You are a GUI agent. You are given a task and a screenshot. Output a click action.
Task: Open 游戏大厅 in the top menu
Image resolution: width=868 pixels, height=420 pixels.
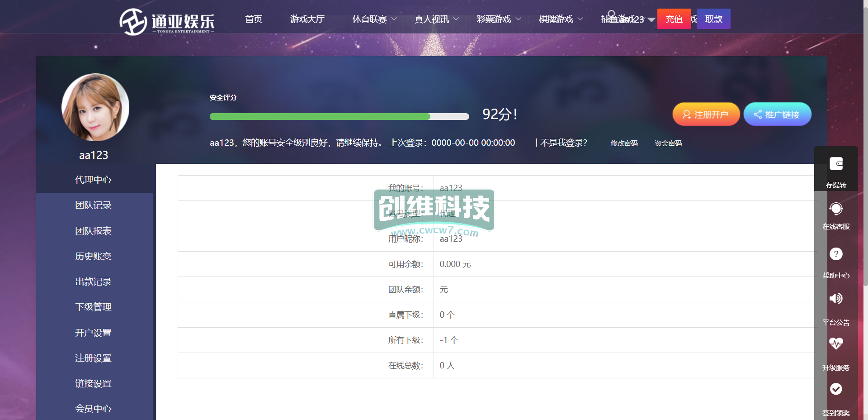coord(307,19)
